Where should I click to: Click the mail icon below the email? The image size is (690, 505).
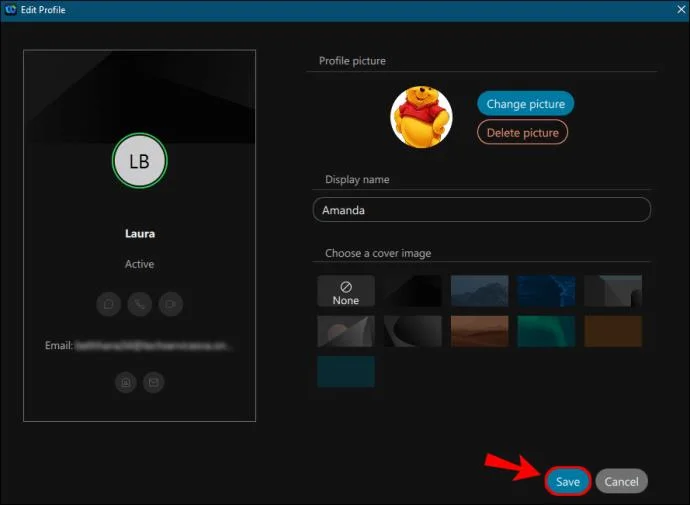pos(154,382)
